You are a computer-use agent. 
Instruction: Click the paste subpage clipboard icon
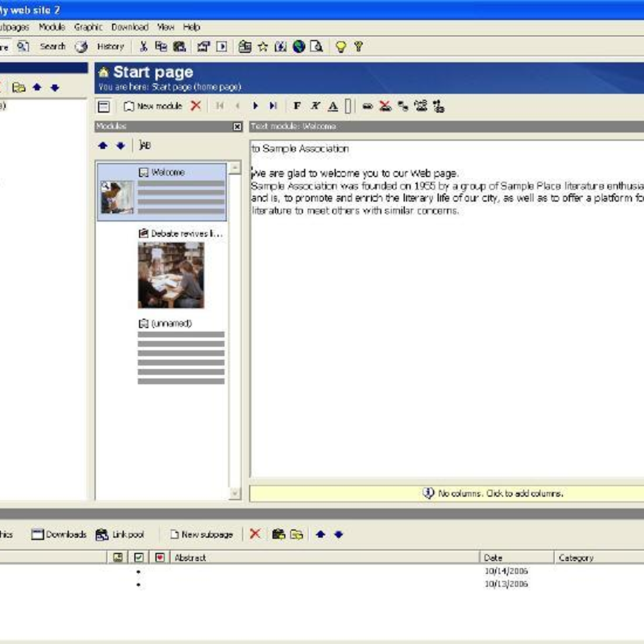coord(279,534)
